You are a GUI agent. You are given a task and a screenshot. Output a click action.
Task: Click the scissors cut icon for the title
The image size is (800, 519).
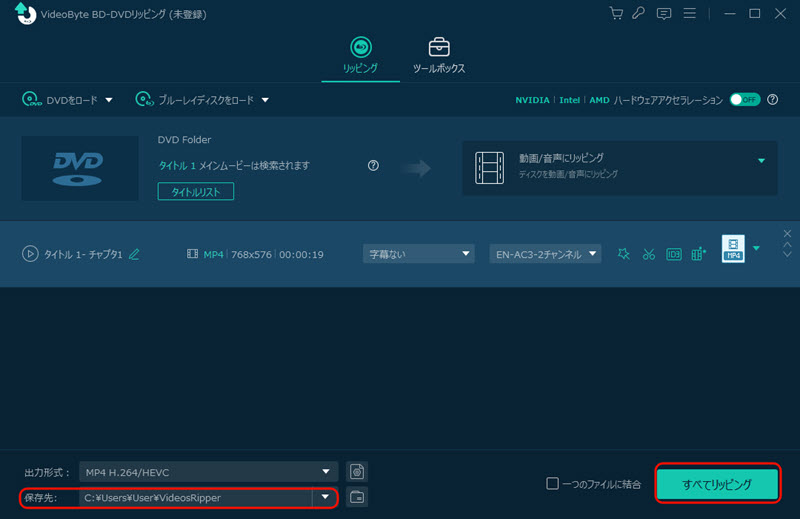[x=649, y=254]
